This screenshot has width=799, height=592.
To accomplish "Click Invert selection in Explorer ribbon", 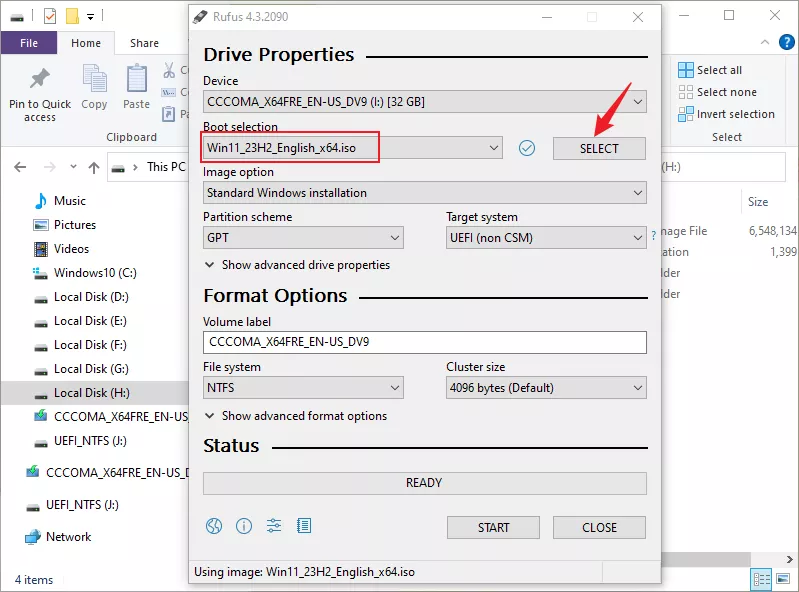I will click(x=727, y=114).
